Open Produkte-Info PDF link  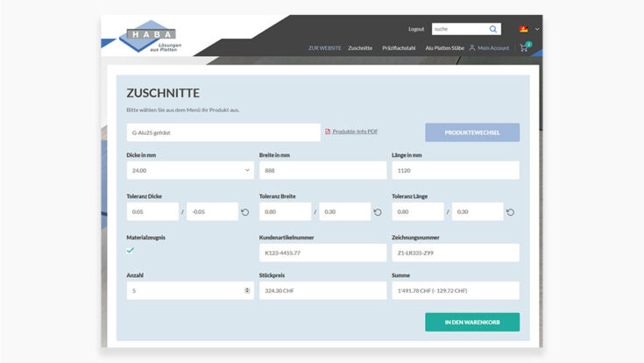tap(355, 132)
